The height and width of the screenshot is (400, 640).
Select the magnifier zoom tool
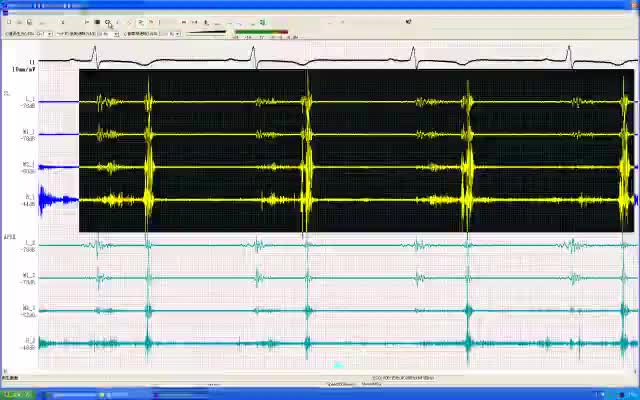click(x=108, y=22)
